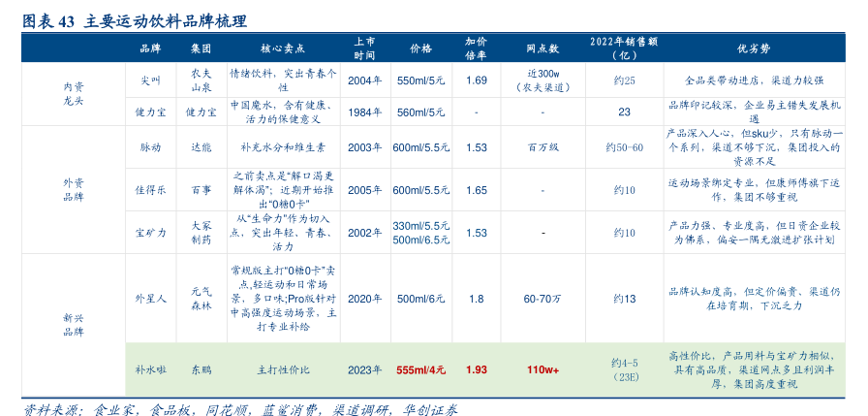Select the brand cell 脉动
The height and width of the screenshot is (416, 868).
coord(150,147)
